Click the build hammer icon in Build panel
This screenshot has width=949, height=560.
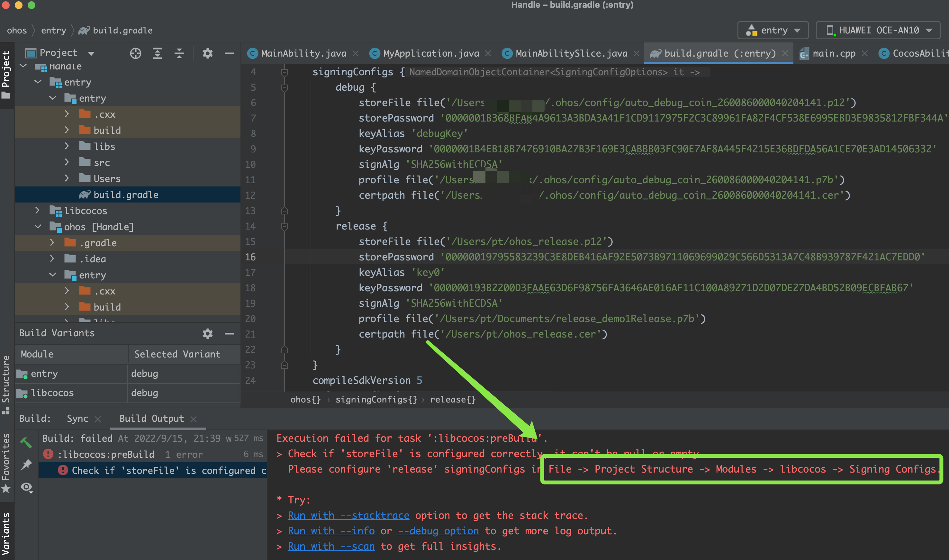26,442
